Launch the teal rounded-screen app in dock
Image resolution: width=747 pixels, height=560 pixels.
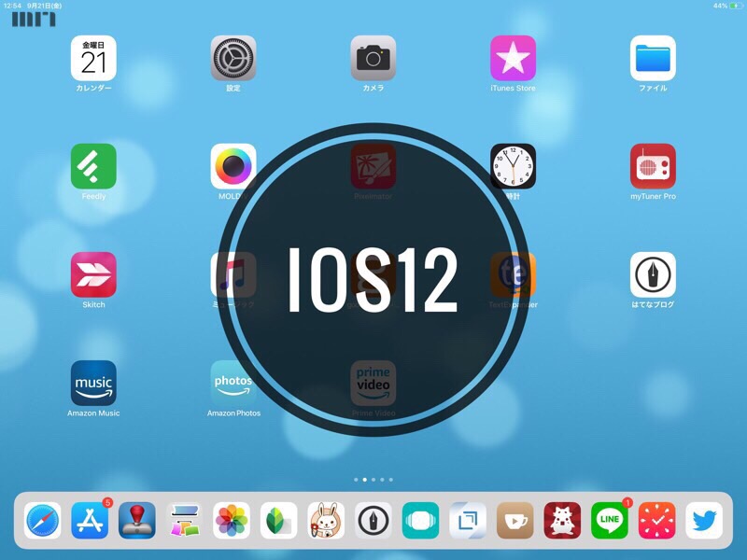coord(421,521)
